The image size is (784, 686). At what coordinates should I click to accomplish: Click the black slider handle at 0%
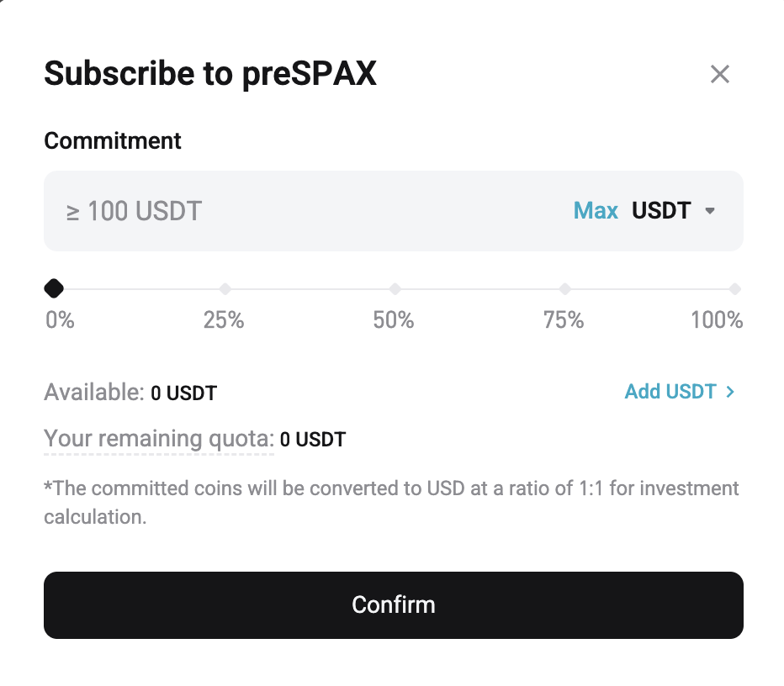54,289
